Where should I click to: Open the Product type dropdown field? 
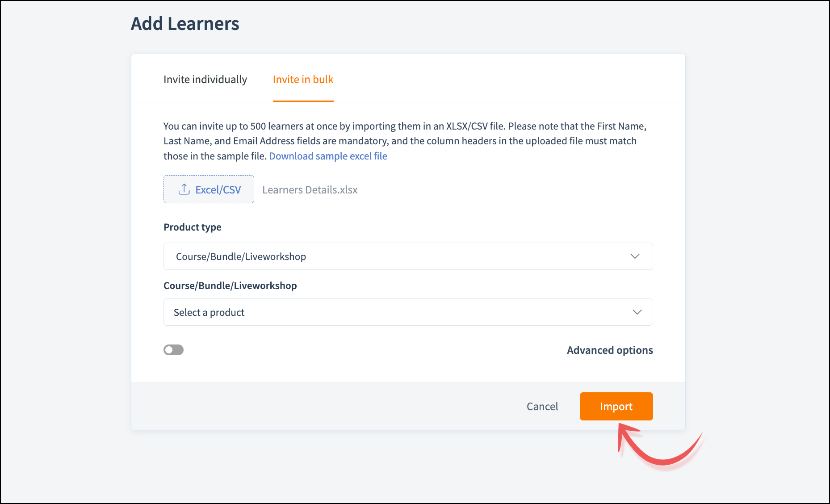407,256
